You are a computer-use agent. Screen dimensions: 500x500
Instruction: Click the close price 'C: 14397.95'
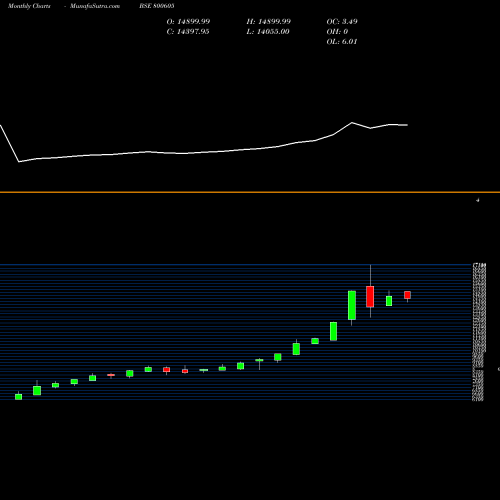point(188,32)
